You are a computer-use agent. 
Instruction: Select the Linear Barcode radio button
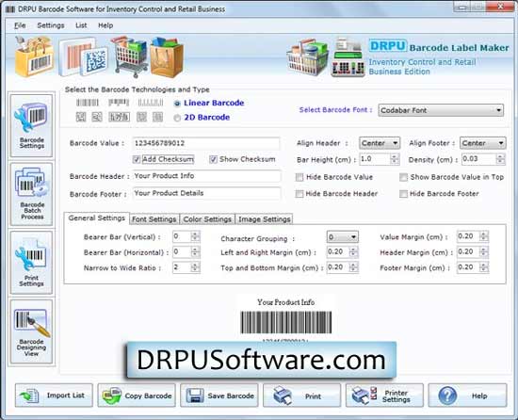[x=177, y=104]
